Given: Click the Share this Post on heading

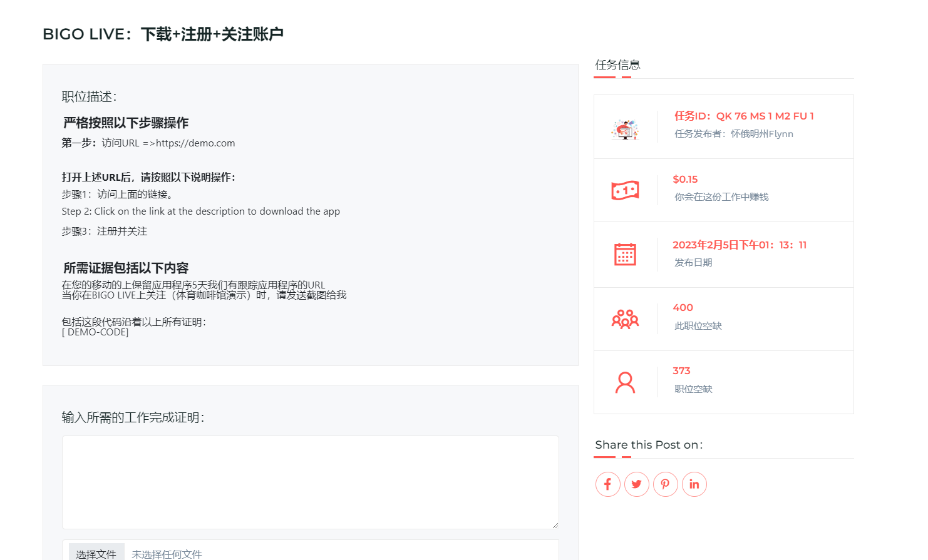Looking at the screenshot, I should tap(649, 445).
